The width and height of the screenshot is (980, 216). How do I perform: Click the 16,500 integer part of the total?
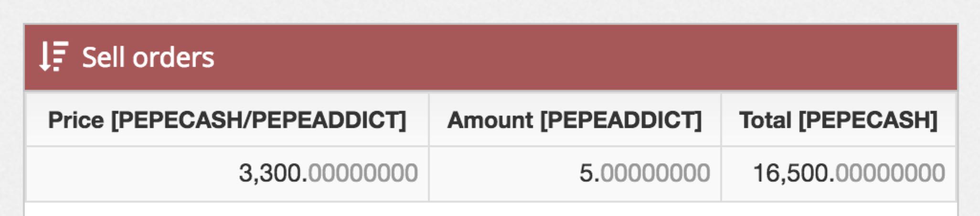click(x=792, y=173)
